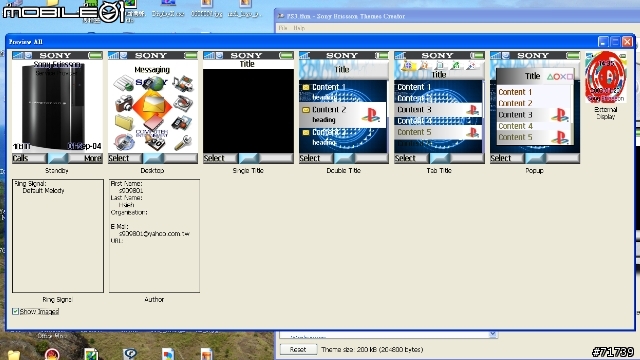Click the e-mail address in Author box

(x=154, y=233)
